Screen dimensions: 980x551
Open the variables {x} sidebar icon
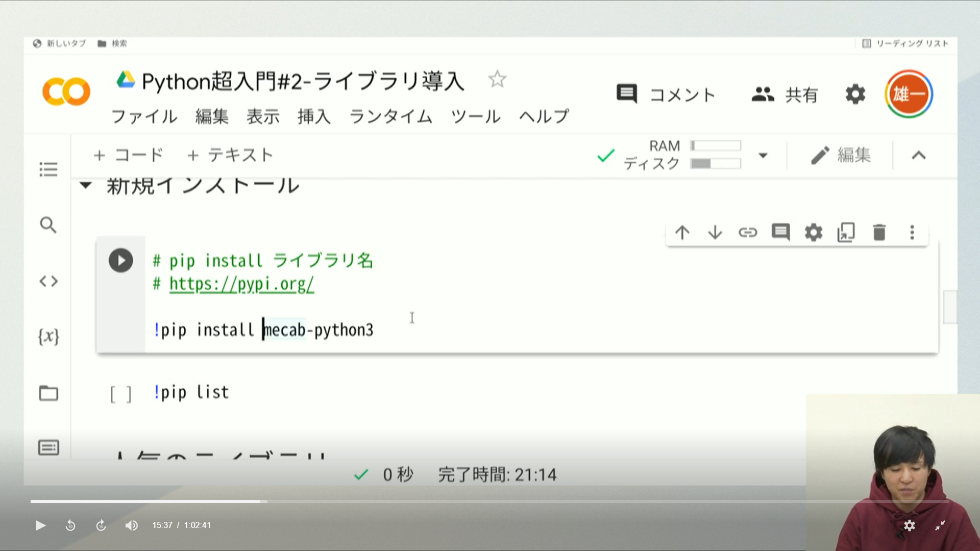(x=48, y=337)
